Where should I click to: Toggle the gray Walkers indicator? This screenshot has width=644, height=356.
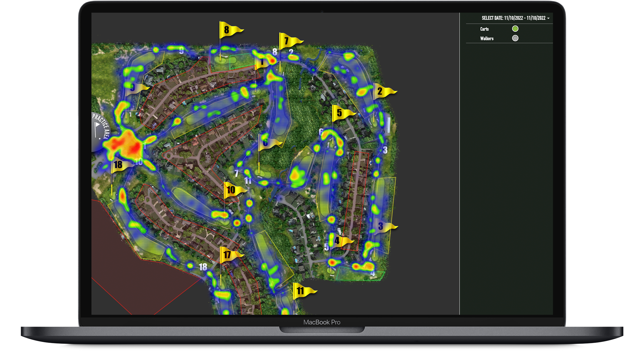515,38
